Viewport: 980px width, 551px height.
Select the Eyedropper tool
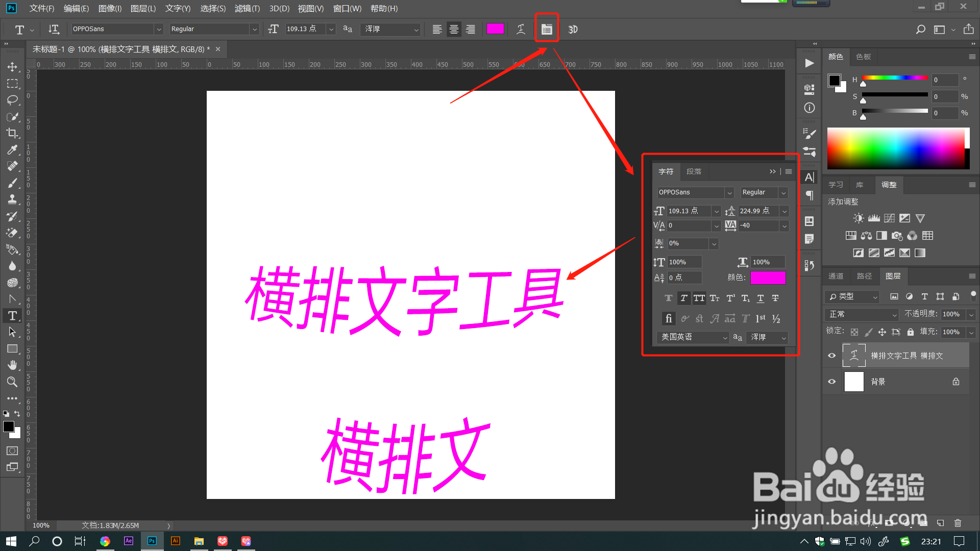12,149
